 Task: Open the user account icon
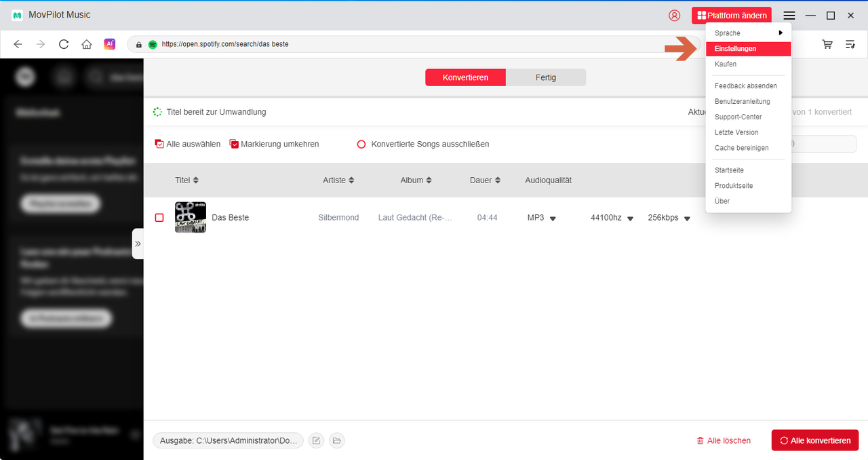click(x=674, y=15)
